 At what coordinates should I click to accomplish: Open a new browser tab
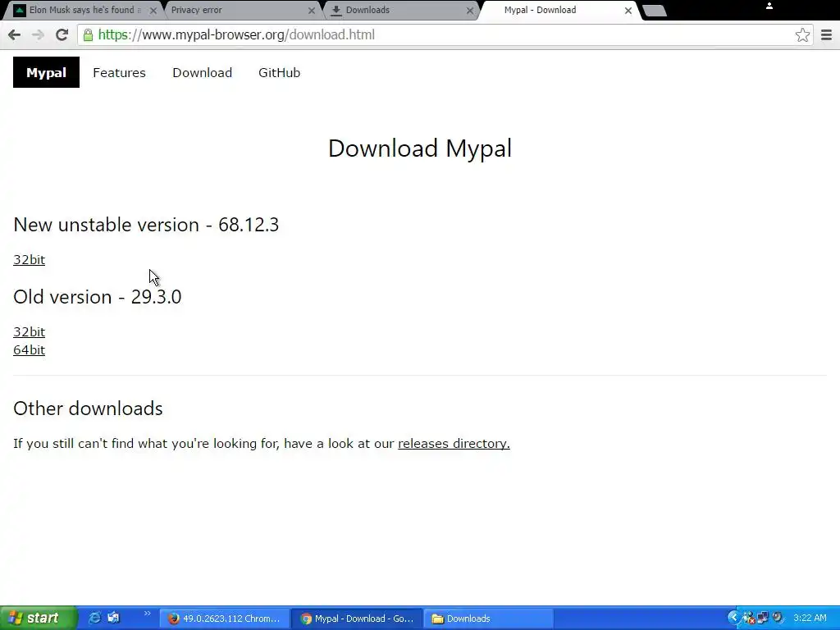(654, 10)
